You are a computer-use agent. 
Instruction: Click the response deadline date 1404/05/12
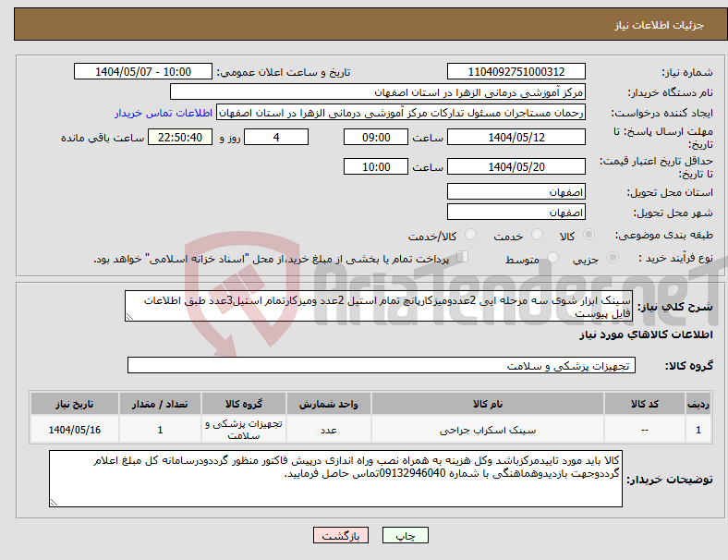pos(516,138)
